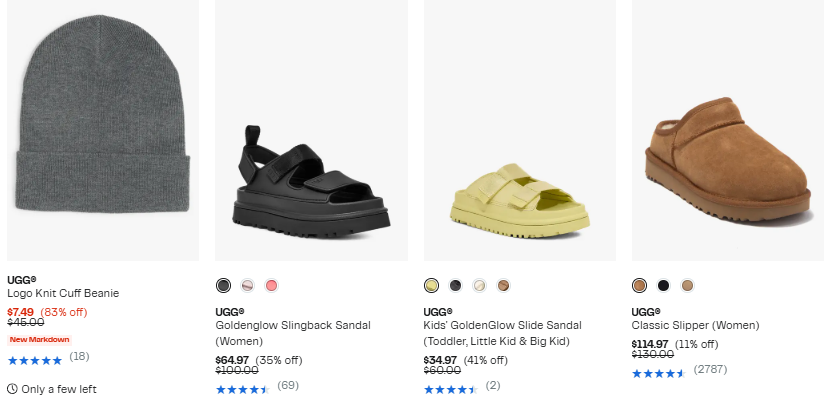824x404 pixels.
Task: Select the chestnut swatch for Classic Slipper
Action: [x=639, y=286]
